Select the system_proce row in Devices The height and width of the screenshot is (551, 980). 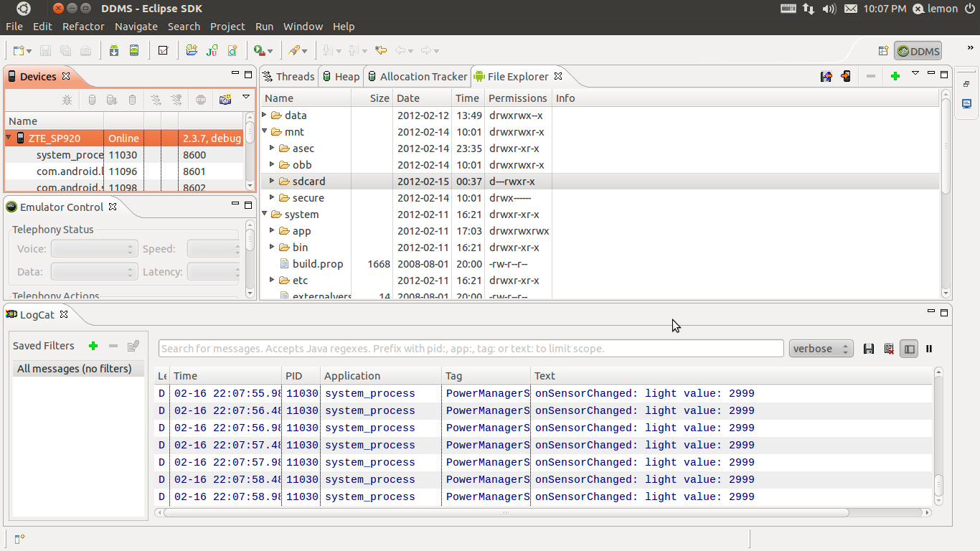125,154
